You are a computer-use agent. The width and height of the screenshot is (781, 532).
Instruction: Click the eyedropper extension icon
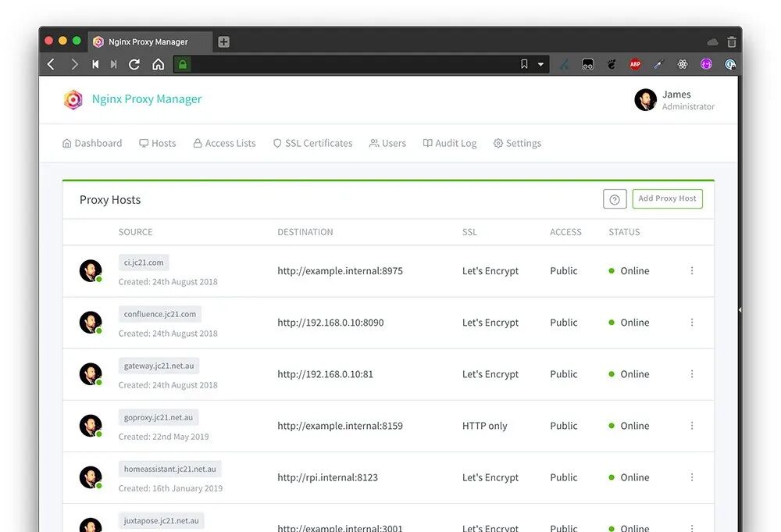[659, 64]
